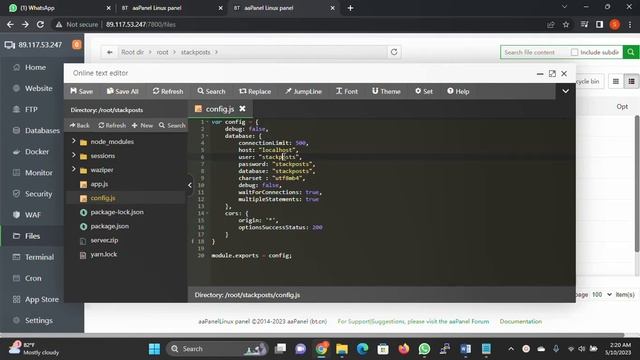Open package.json in the tree
This screenshot has height=360, width=640.
[x=109, y=226]
